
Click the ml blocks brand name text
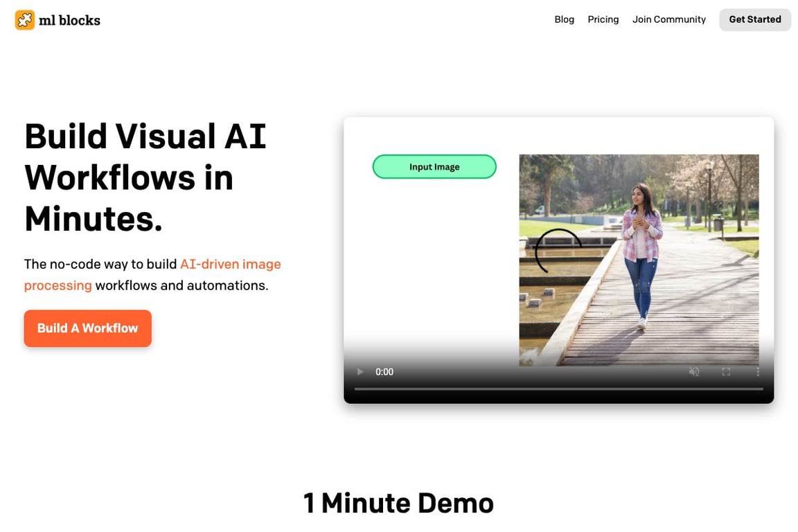click(x=69, y=20)
